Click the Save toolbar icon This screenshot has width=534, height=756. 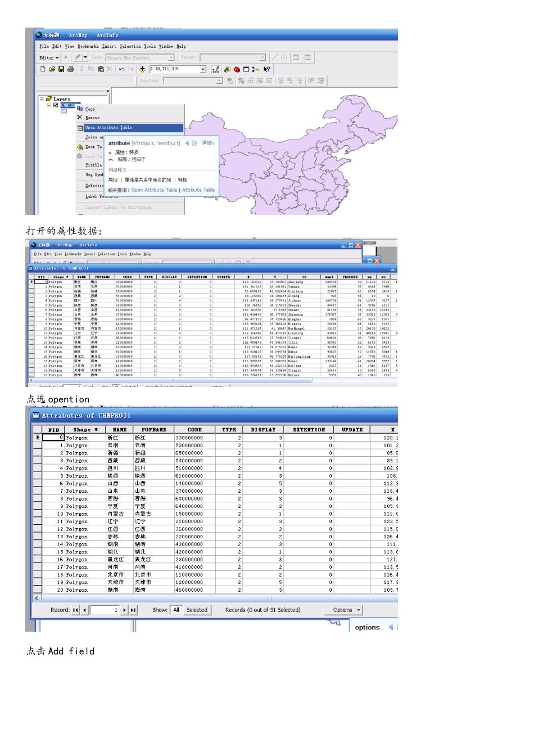pos(61,69)
